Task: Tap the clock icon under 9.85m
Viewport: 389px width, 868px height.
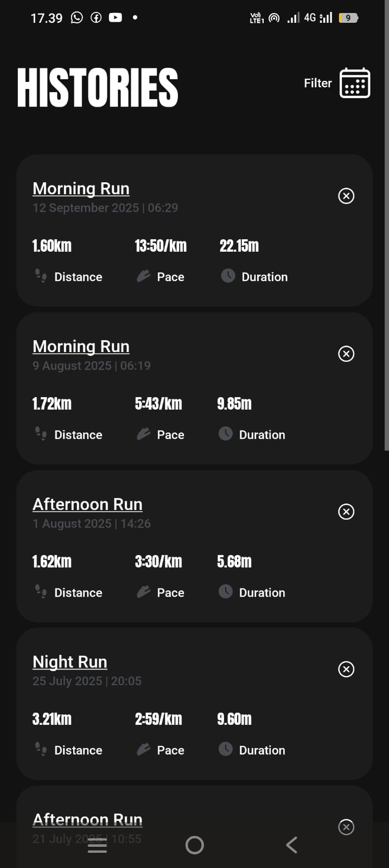Action: point(226,433)
